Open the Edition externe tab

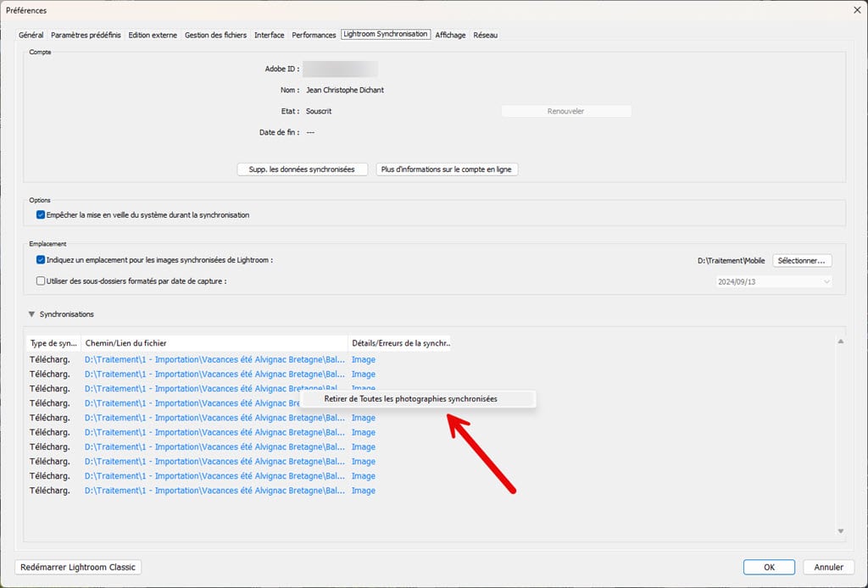(153, 35)
